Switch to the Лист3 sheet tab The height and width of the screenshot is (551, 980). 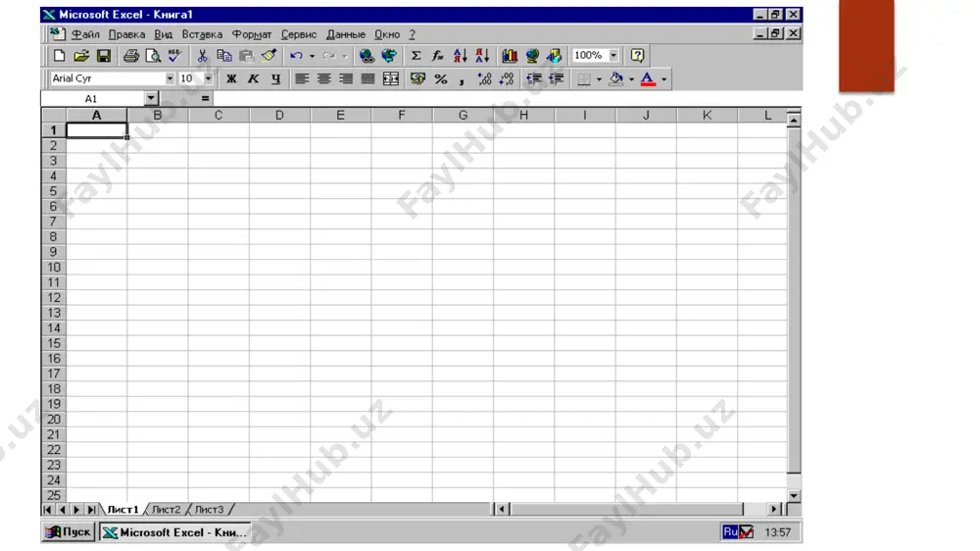click(x=209, y=510)
